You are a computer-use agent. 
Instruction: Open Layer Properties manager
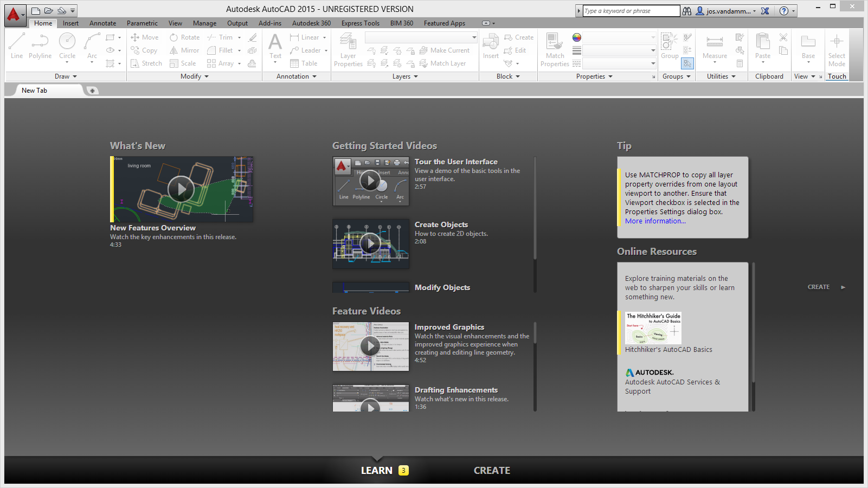click(x=348, y=49)
